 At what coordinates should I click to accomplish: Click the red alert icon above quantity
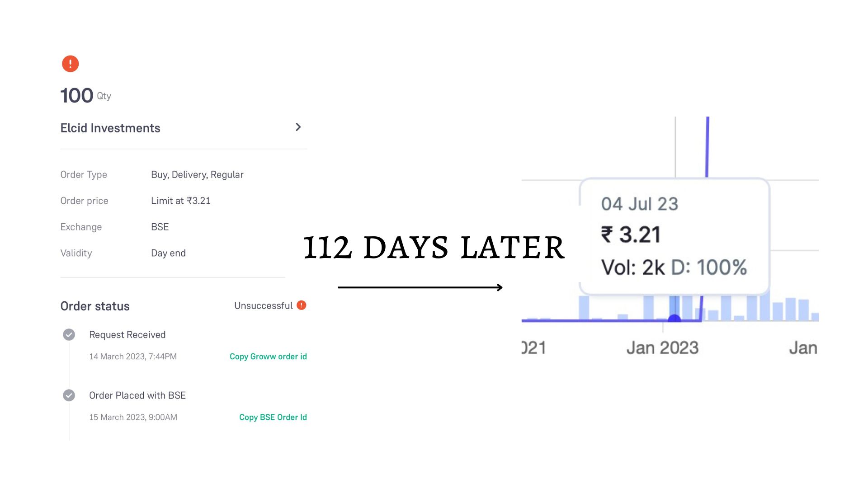[70, 63]
